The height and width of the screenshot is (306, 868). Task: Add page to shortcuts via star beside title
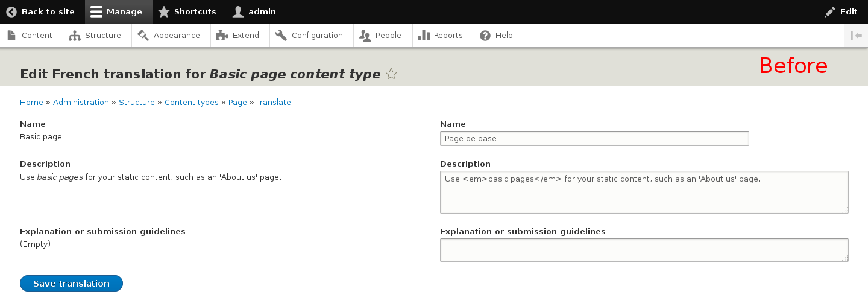[x=391, y=74]
